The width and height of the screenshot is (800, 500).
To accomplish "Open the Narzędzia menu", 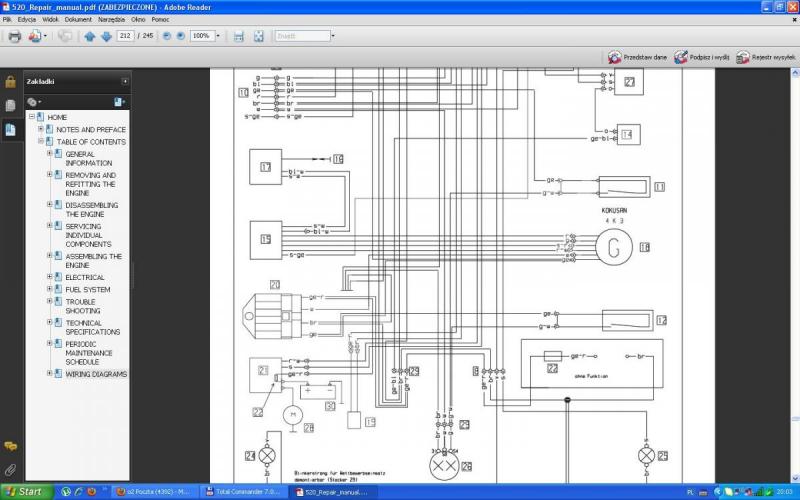I will point(110,19).
